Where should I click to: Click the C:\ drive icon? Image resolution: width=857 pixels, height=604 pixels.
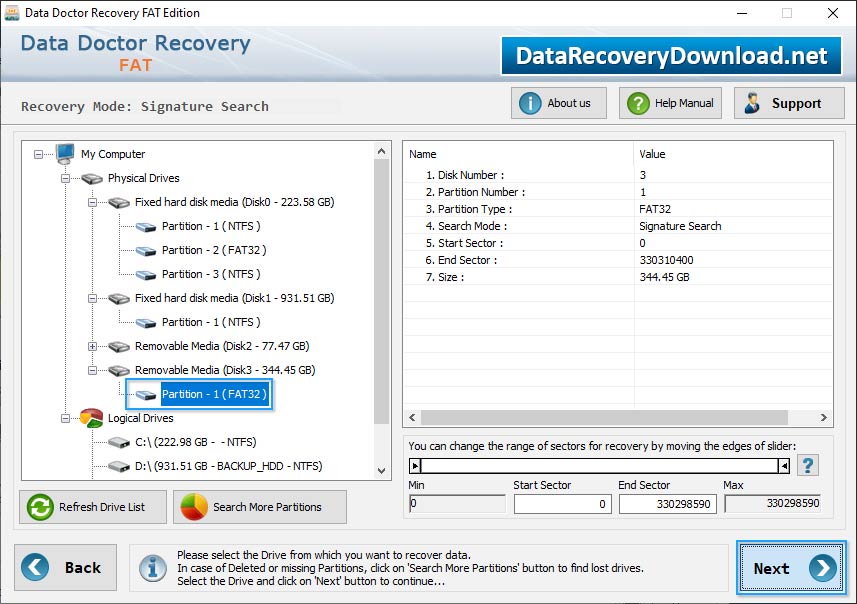pyautogui.click(x=119, y=443)
